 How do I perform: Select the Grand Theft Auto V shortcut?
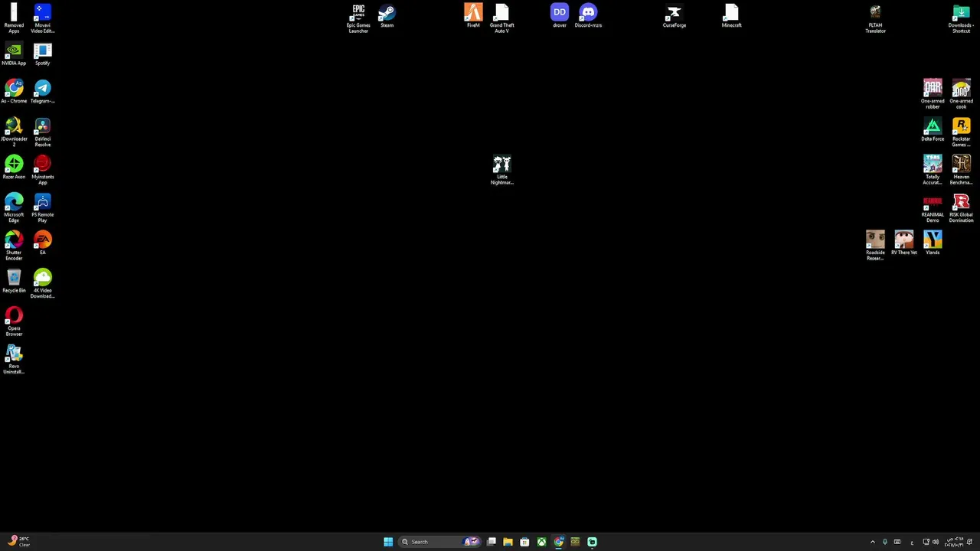501,18
